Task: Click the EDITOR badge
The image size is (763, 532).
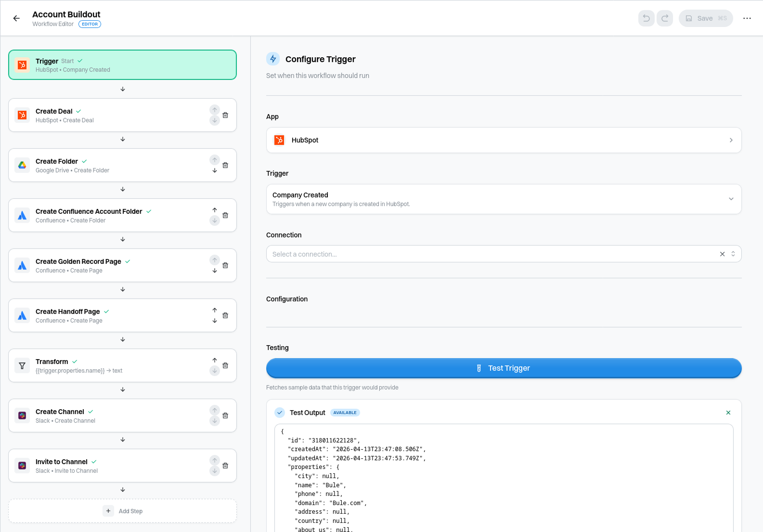Action: tap(90, 24)
